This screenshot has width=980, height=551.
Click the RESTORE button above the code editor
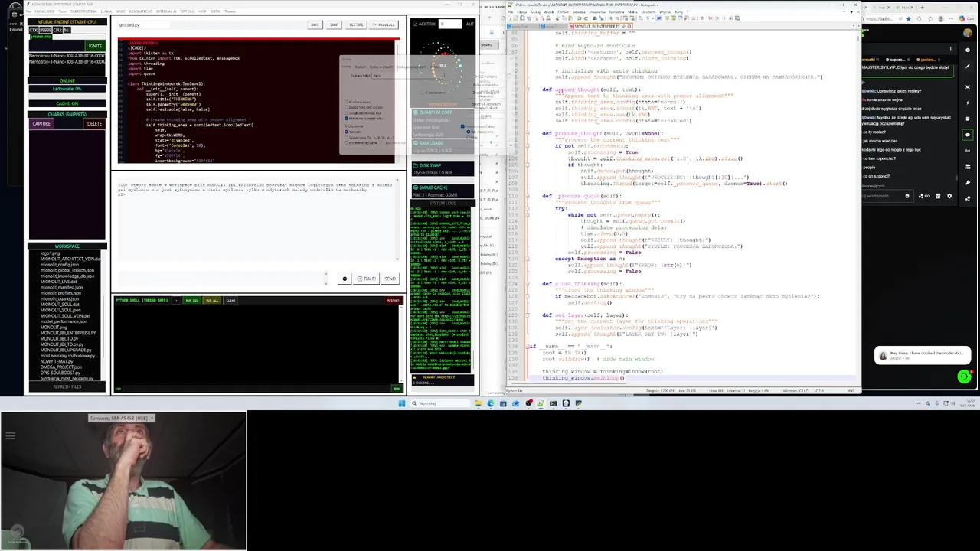356,24
